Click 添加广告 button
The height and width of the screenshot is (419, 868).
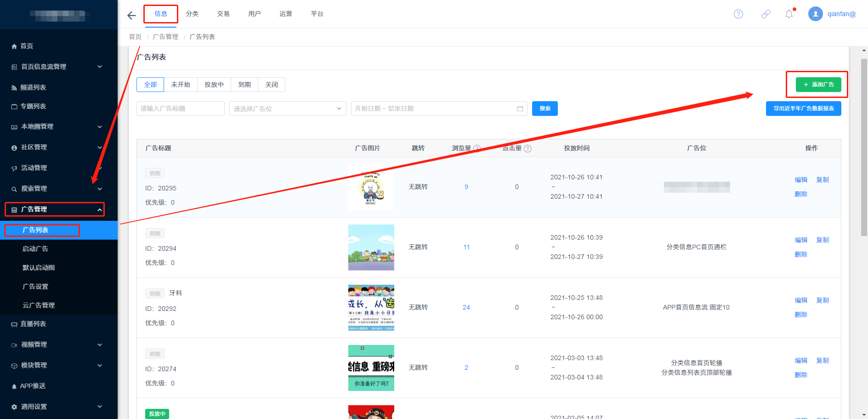818,85
